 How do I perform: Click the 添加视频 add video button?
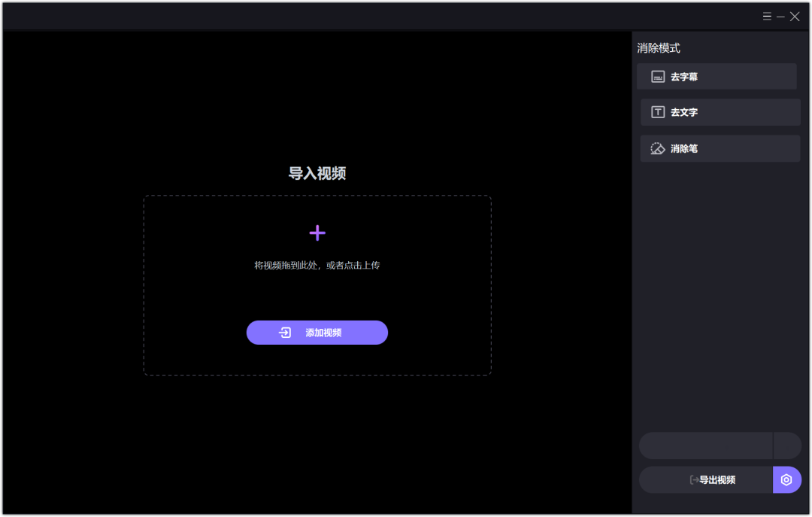[x=317, y=333]
